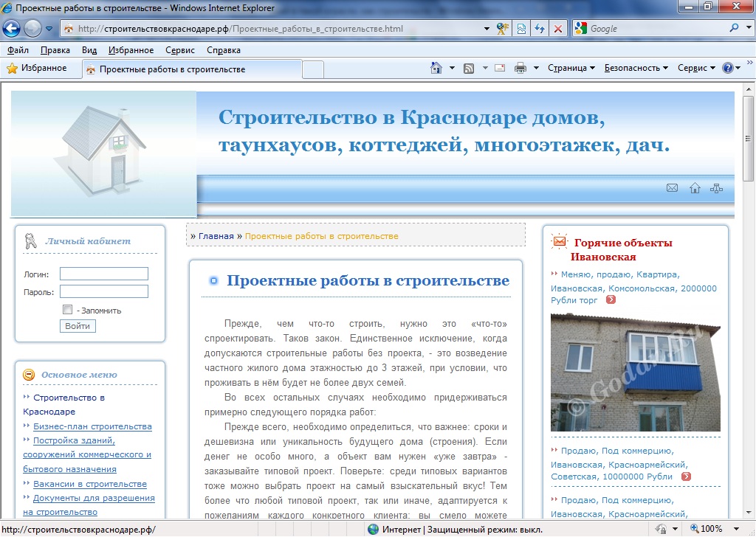Click the scrollbar up arrow
Screen dimensions: 756x537
tap(749, 89)
